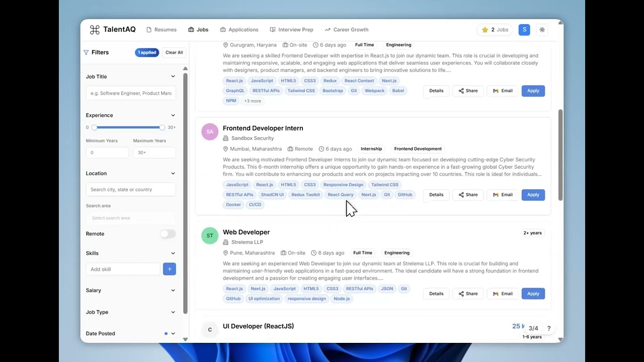
Task: Collapse the Job Title filter section
Action: coord(173,76)
